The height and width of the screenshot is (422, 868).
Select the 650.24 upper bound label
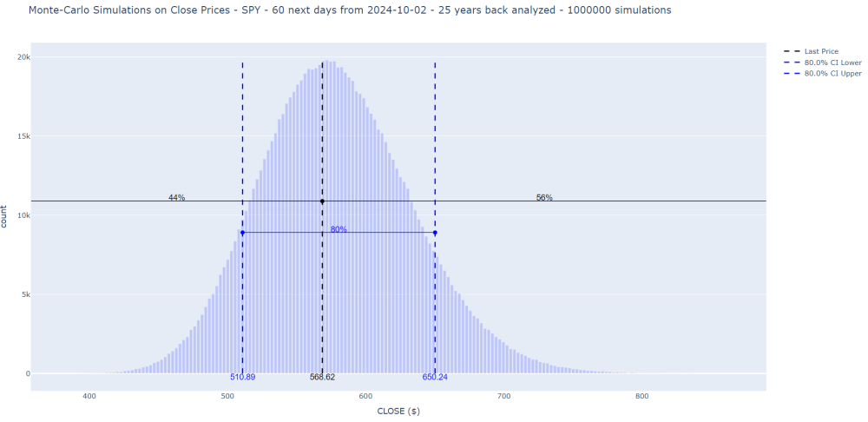tap(435, 378)
